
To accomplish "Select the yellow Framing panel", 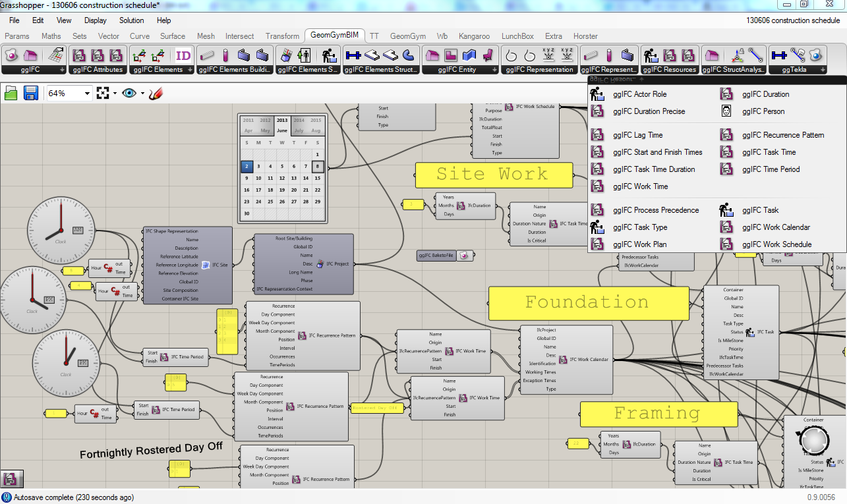I will (x=658, y=414).
